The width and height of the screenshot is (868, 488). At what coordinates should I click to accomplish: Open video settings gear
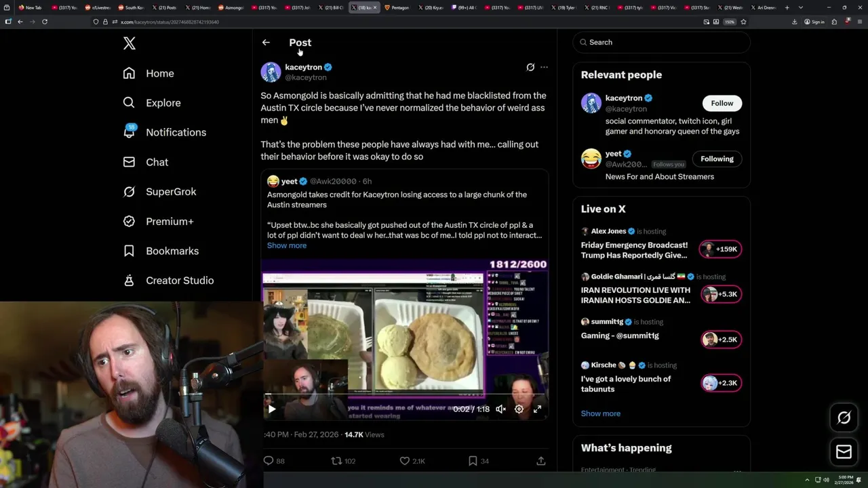[x=519, y=409]
